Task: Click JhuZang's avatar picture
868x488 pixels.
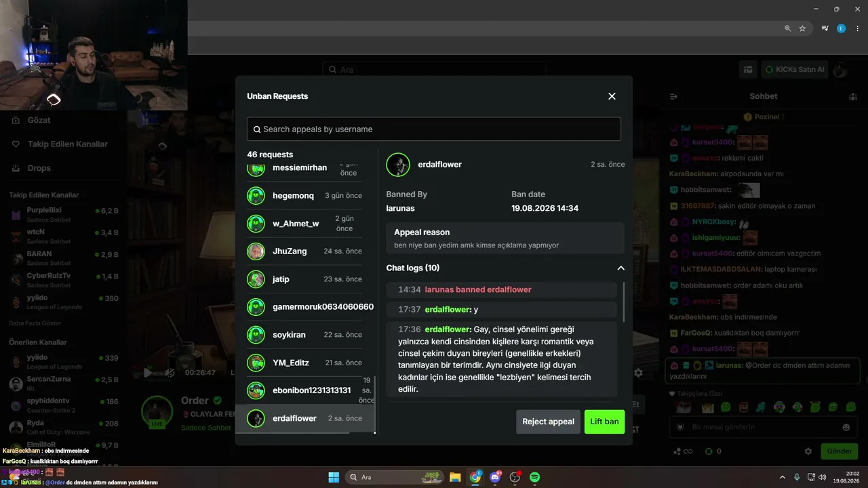Action: pos(256,251)
